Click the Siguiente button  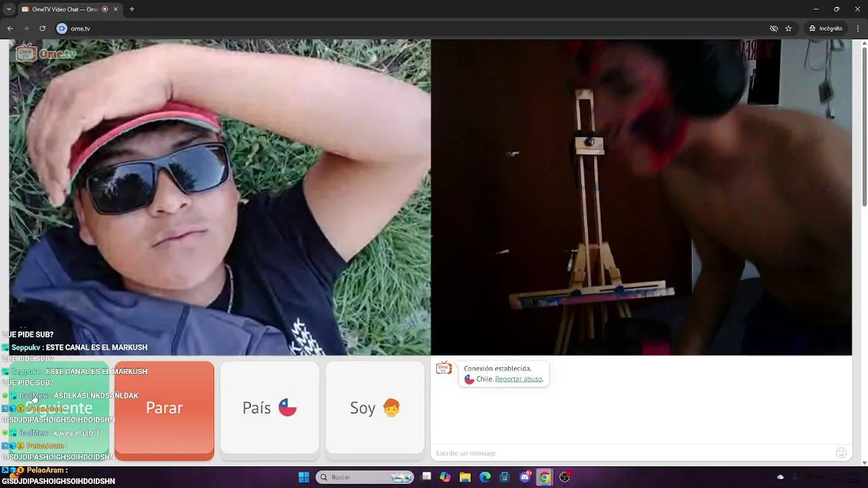tap(59, 407)
